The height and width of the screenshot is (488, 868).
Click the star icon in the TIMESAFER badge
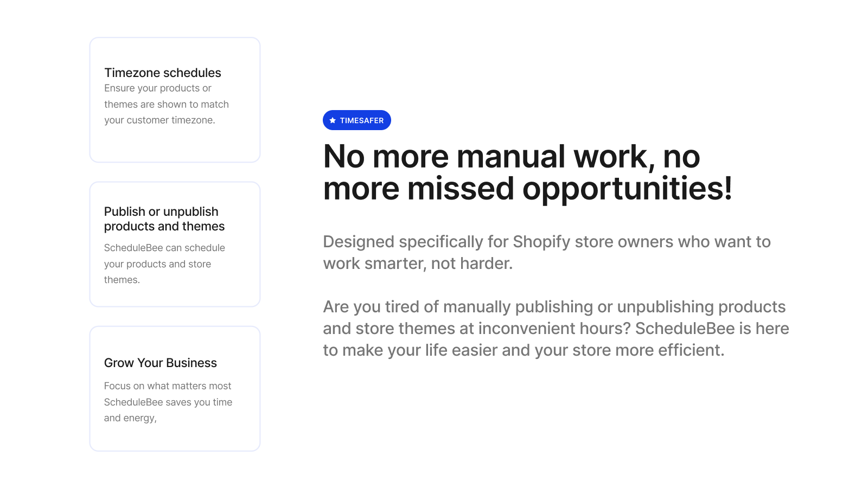[333, 120]
